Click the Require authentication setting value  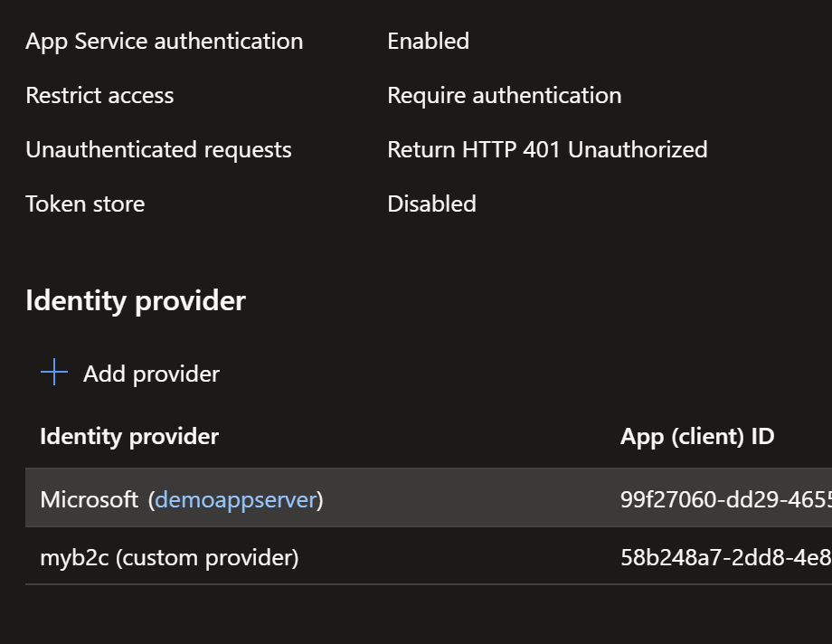point(504,95)
